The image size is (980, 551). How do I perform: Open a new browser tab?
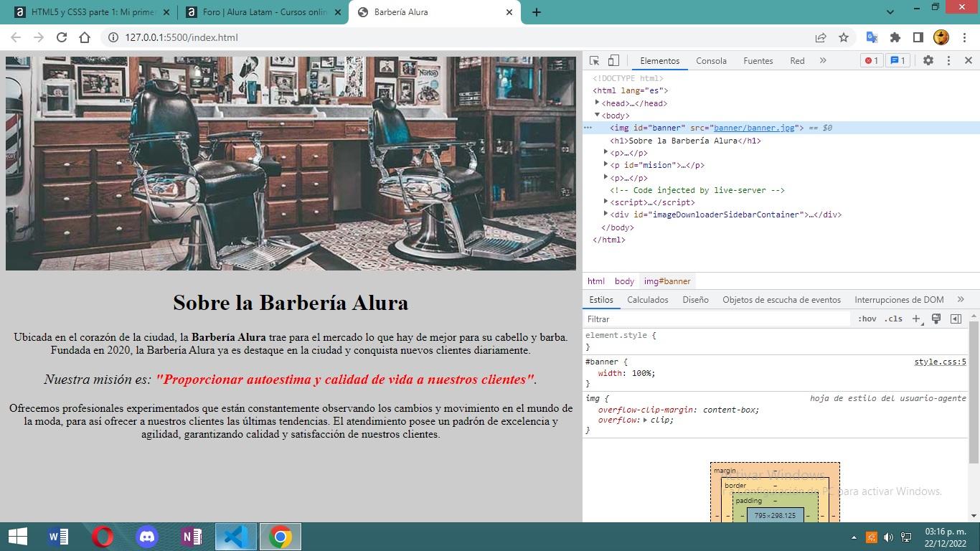pyautogui.click(x=536, y=12)
